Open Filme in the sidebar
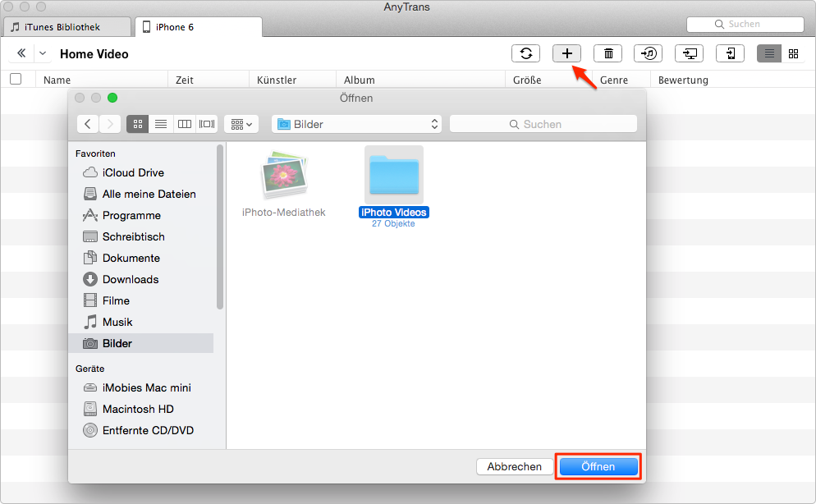The height and width of the screenshot is (504, 816). (141, 300)
